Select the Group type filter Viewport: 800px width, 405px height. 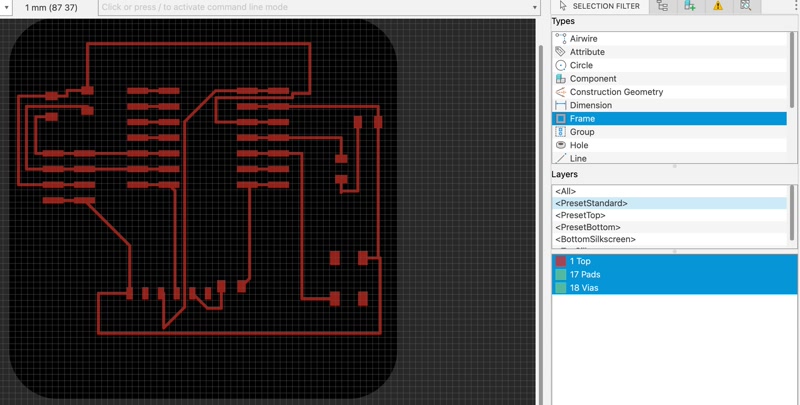pyautogui.click(x=669, y=132)
